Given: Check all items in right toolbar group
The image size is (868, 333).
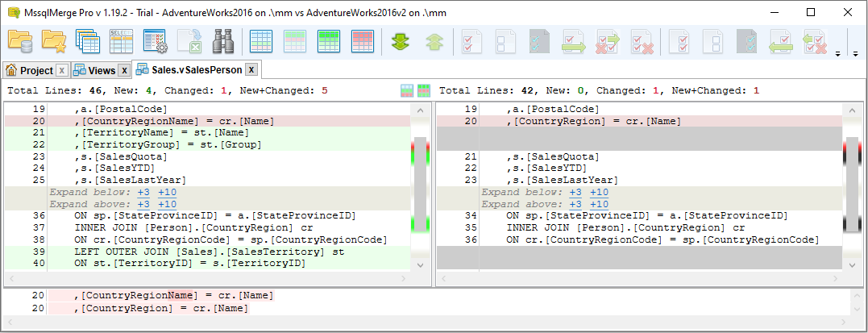Looking at the screenshot, I should [x=679, y=42].
